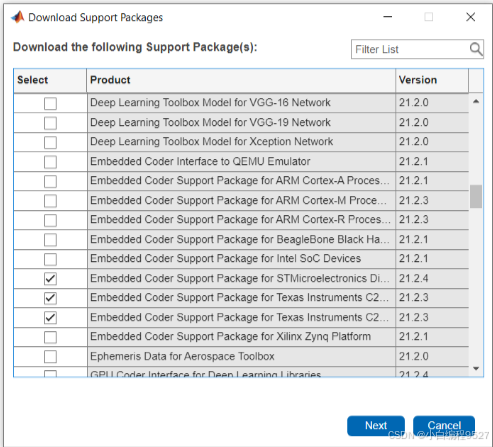Tick the VGG-16 Network model checkbox
Image resolution: width=493 pixels, height=447 pixels.
pyautogui.click(x=50, y=103)
